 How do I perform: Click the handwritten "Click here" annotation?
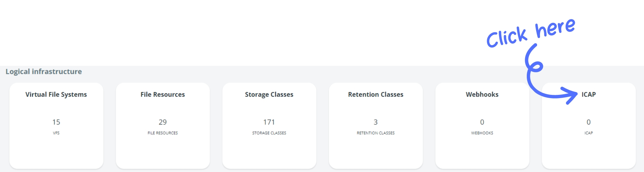click(x=530, y=33)
